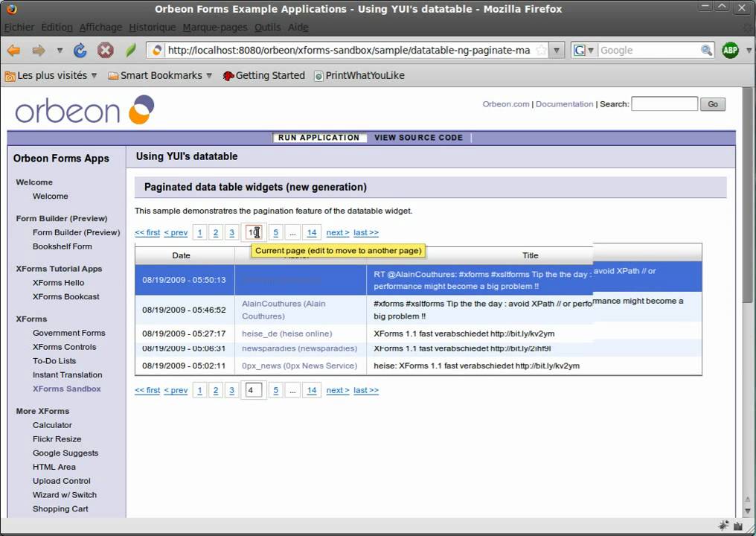Open the Marque-pages menu

(x=215, y=28)
